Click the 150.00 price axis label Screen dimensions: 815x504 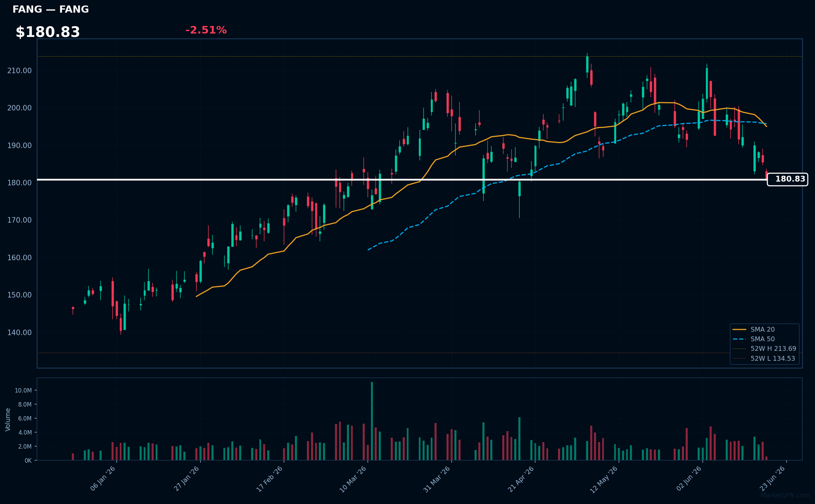pyautogui.click(x=20, y=295)
